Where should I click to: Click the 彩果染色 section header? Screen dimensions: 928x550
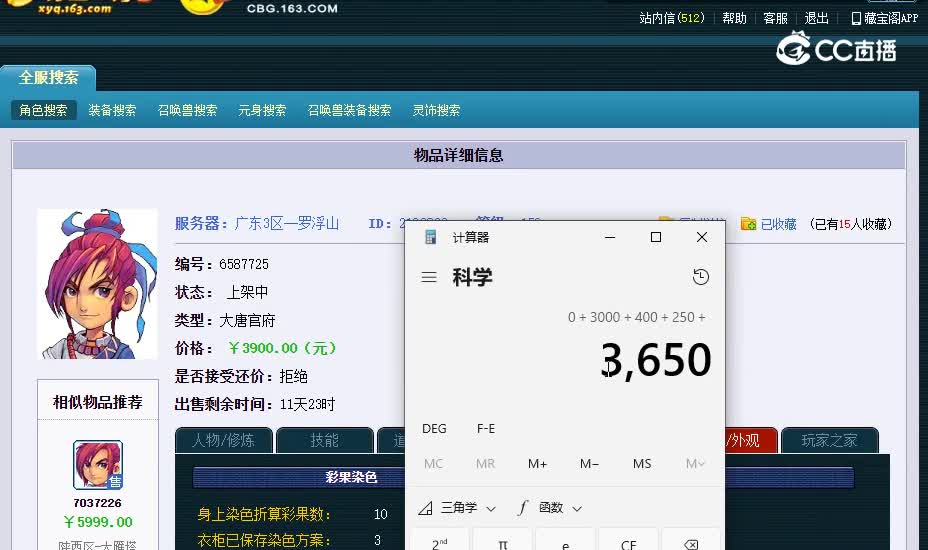[x=351, y=477]
